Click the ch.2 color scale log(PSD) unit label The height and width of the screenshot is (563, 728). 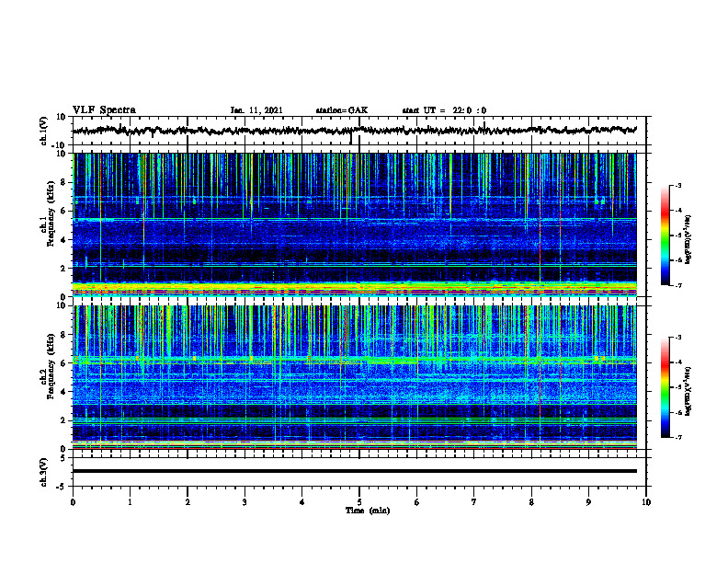click(x=688, y=391)
